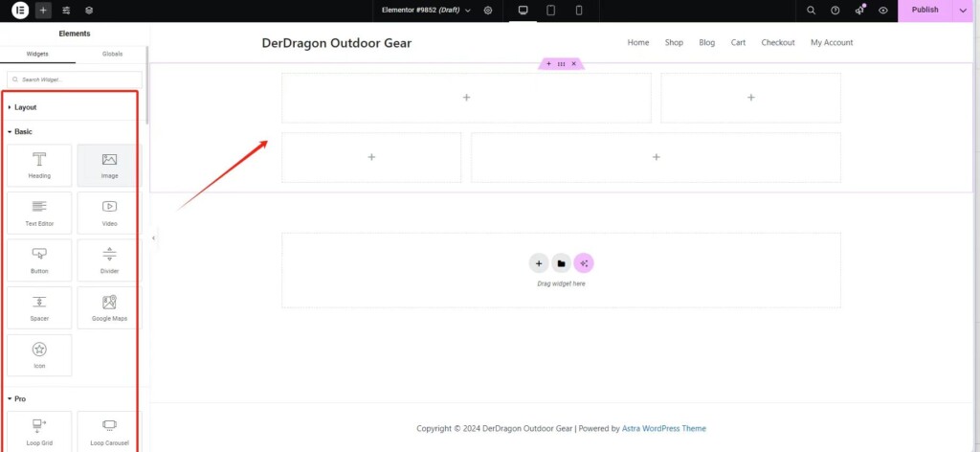The width and height of the screenshot is (980, 452).
Task: Click the container edit dots handle
Action: click(561, 64)
